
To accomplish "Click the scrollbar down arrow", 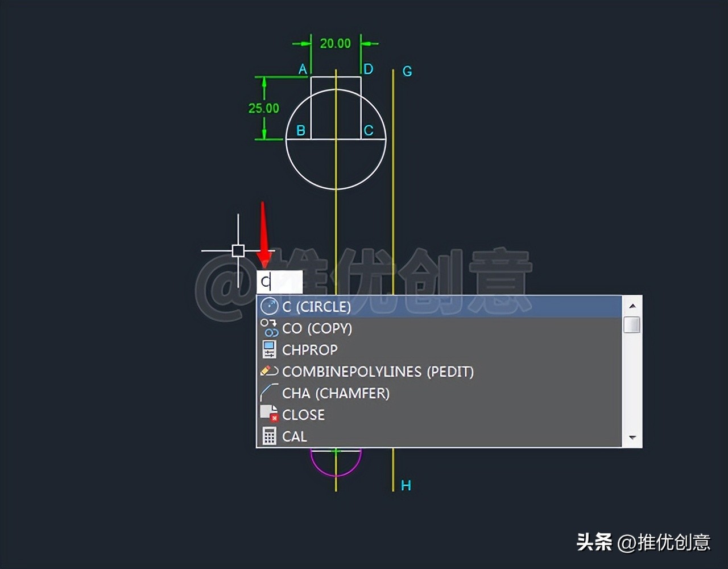I will point(632,438).
